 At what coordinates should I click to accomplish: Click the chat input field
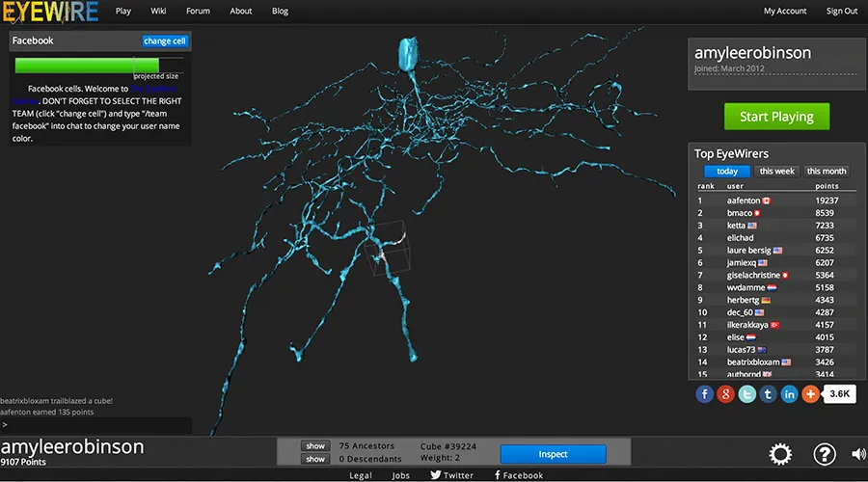(96, 424)
